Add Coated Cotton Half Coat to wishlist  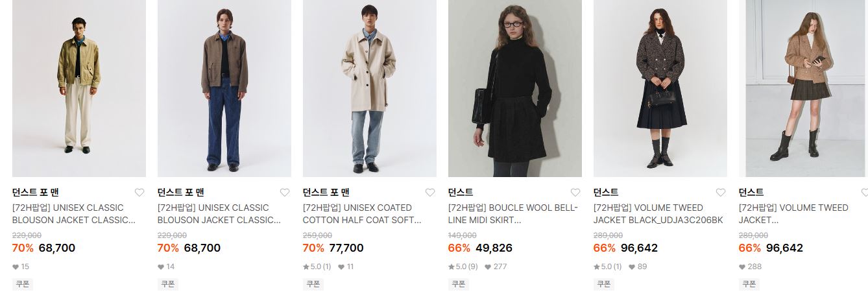coord(430,193)
